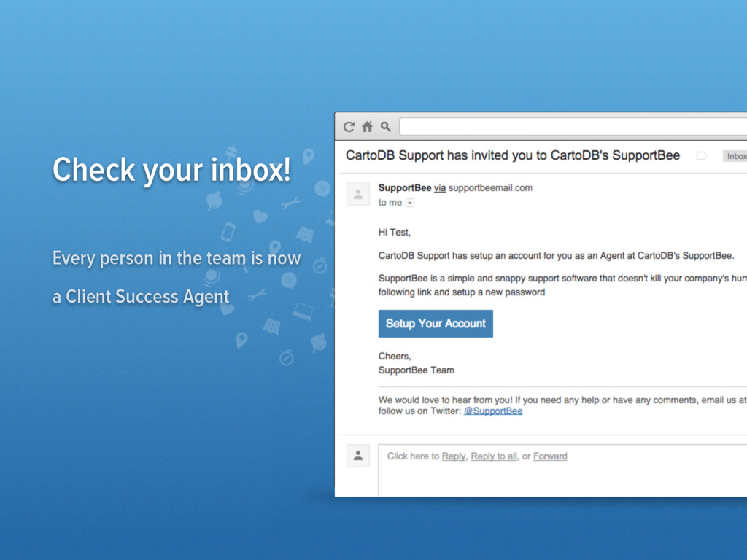Click the browser search magnifier icon
This screenshot has height=560, width=747.
pyautogui.click(x=385, y=127)
